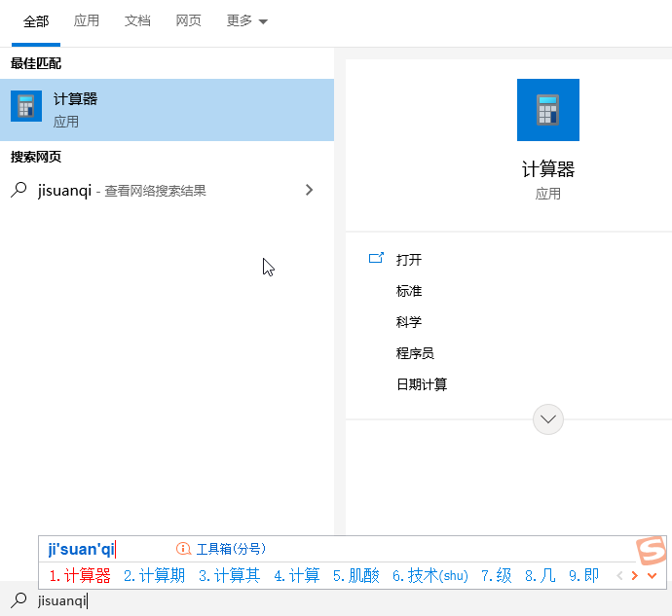The image size is (672, 616).
Task: Choose candidate 6. 技术(shu)
Action: (430, 575)
